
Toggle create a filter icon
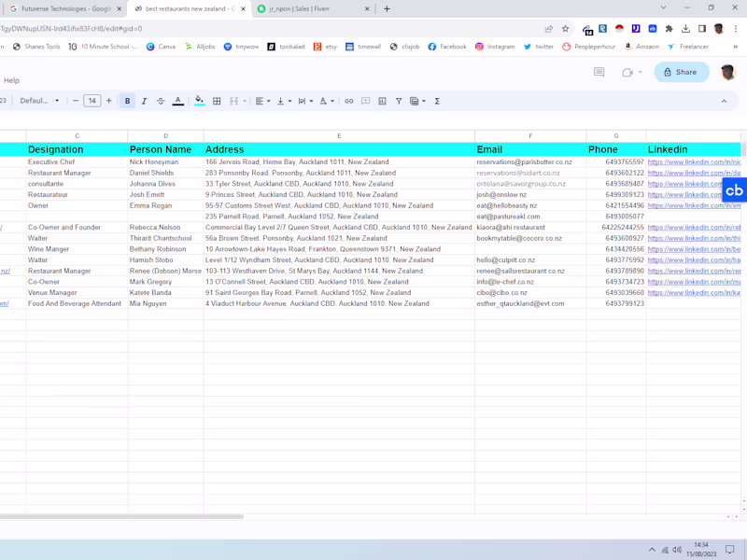[x=399, y=101]
